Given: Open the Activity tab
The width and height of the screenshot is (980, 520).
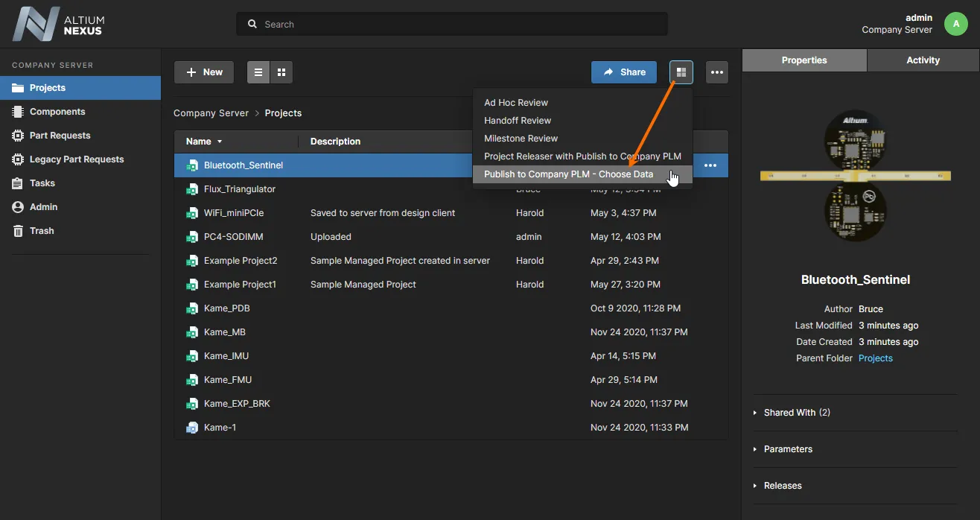Looking at the screenshot, I should point(923,60).
